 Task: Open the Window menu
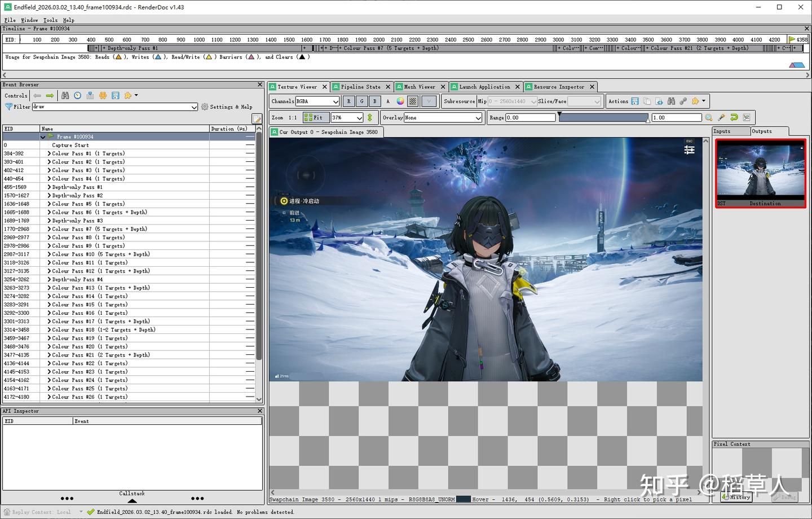[x=29, y=20]
